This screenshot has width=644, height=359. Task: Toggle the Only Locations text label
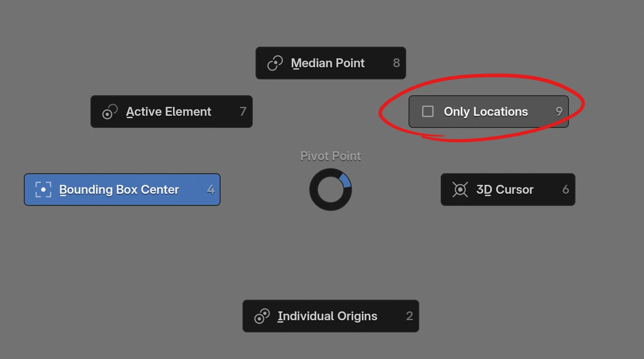point(485,112)
